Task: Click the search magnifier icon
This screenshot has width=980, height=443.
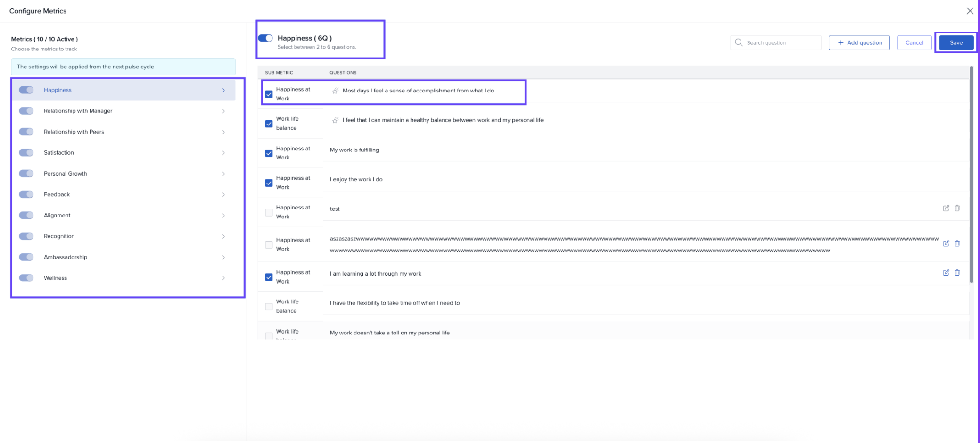Action: click(x=739, y=42)
